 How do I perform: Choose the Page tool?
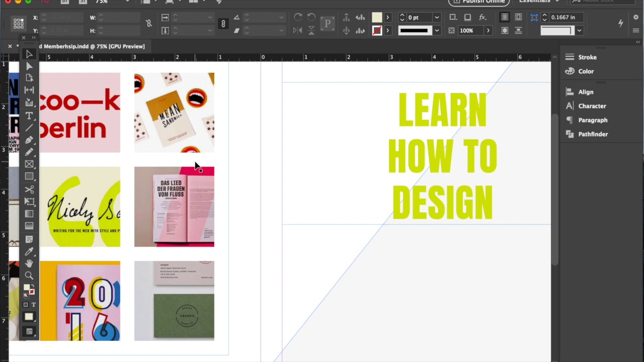(x=29, y=78)
